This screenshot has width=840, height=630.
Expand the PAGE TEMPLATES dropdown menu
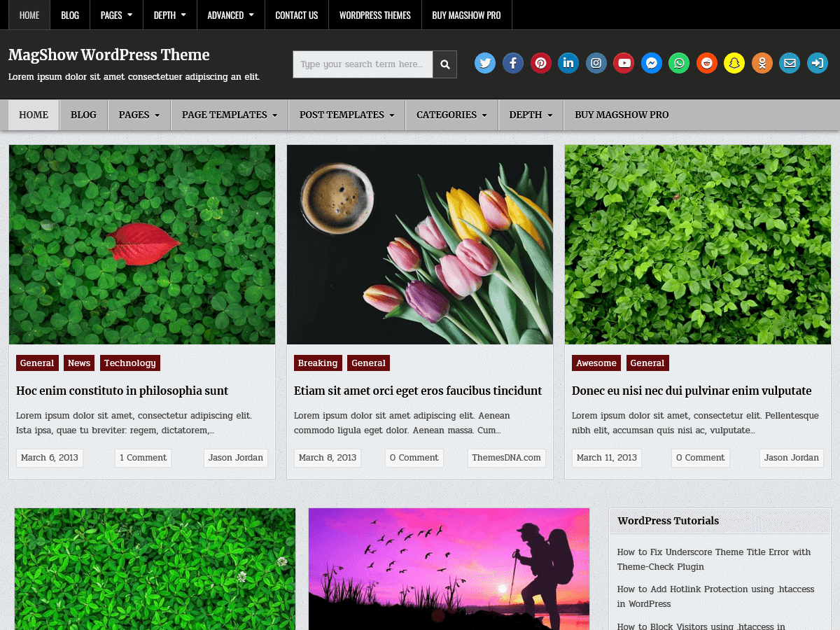pos(229,114)
